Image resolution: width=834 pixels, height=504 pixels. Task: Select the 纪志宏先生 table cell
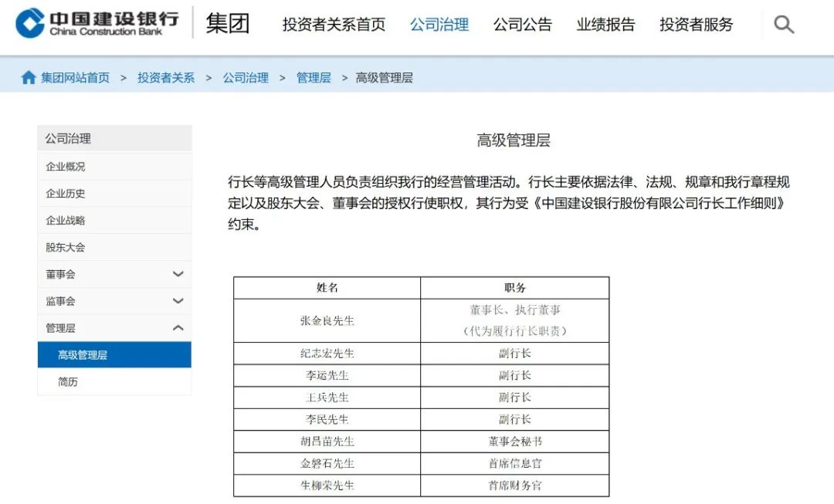(327, 353)
